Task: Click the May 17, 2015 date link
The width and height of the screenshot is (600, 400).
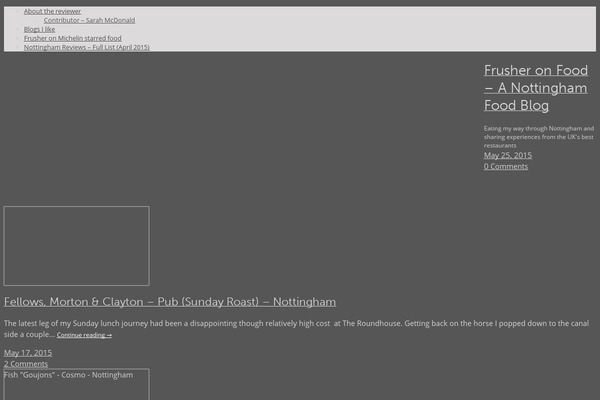Action: tap(28, 353)
